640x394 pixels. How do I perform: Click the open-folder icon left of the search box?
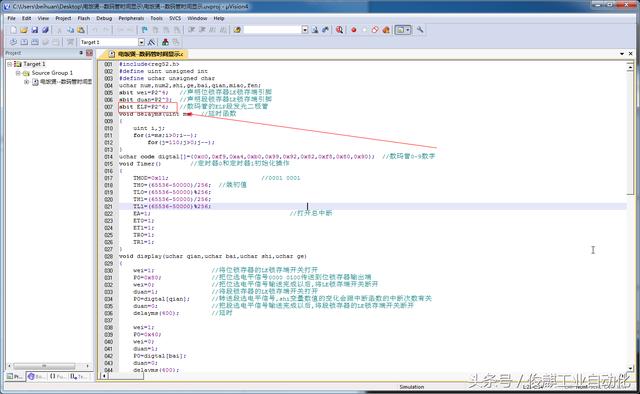point(237,30)
